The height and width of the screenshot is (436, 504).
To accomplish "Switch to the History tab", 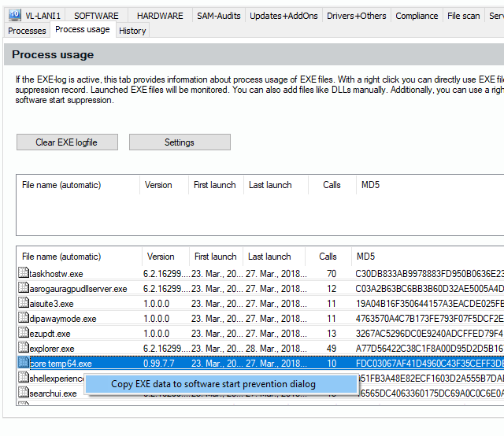I will click(132, 31).
